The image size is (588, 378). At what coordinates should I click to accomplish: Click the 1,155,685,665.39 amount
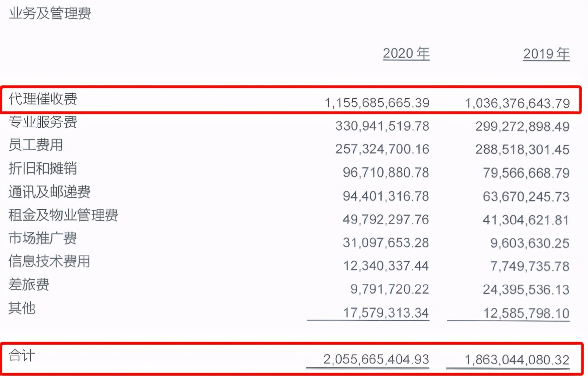377,103
